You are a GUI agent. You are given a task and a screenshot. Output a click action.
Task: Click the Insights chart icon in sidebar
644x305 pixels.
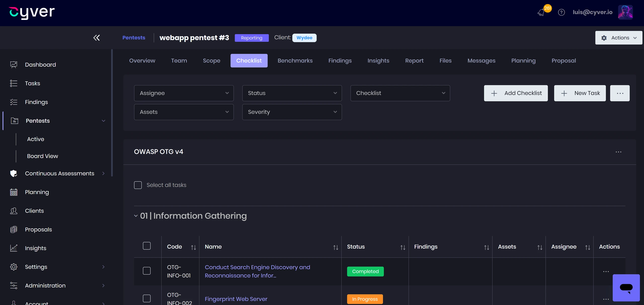point(14,248)
